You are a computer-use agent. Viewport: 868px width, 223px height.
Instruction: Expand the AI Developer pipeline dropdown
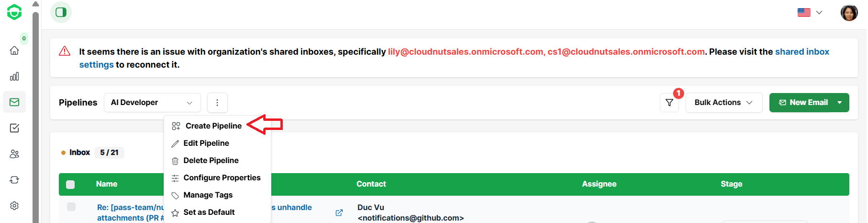[152, 103]
